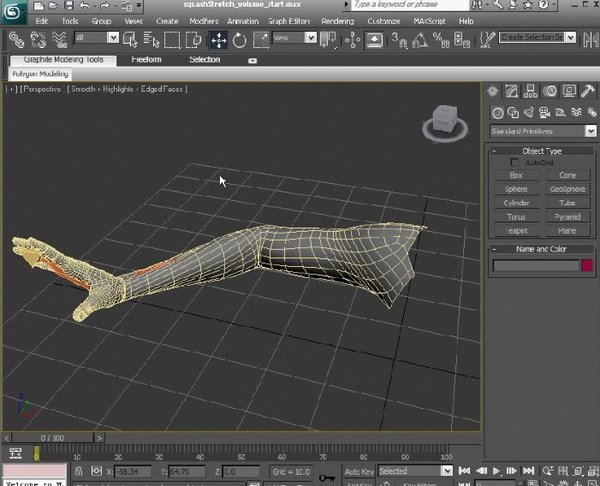Viewport: 600px width, 486px height.
Task: Switch to Lights creation category
Action: click(528, 112)
